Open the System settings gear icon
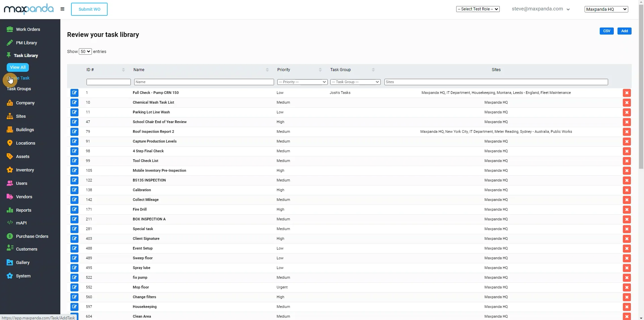Image resolution: width=644 pixels, height=320 pixels. click(x=10, y=276)
